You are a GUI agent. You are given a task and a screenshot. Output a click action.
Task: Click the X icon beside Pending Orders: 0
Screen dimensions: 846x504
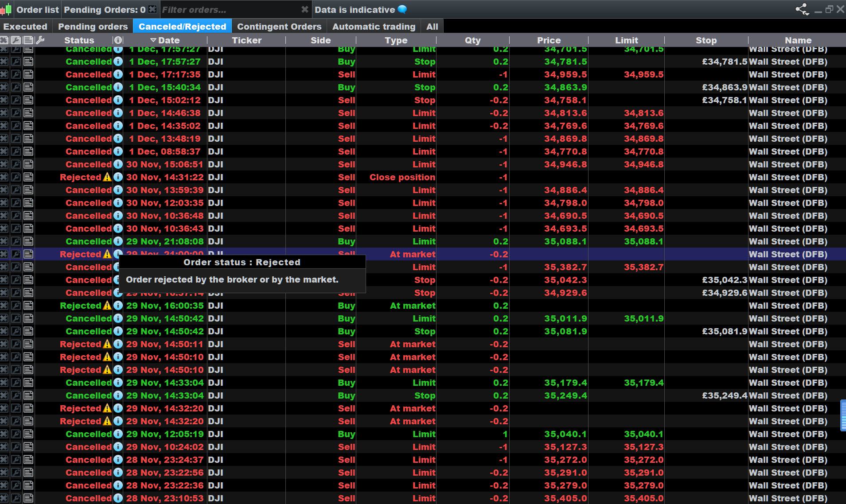coord(152,9)
